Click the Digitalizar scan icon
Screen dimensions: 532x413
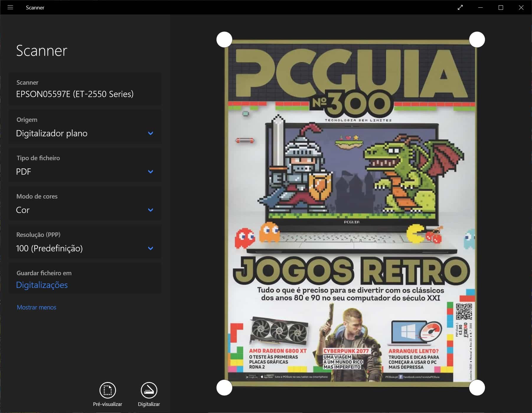tap(149, 390)
